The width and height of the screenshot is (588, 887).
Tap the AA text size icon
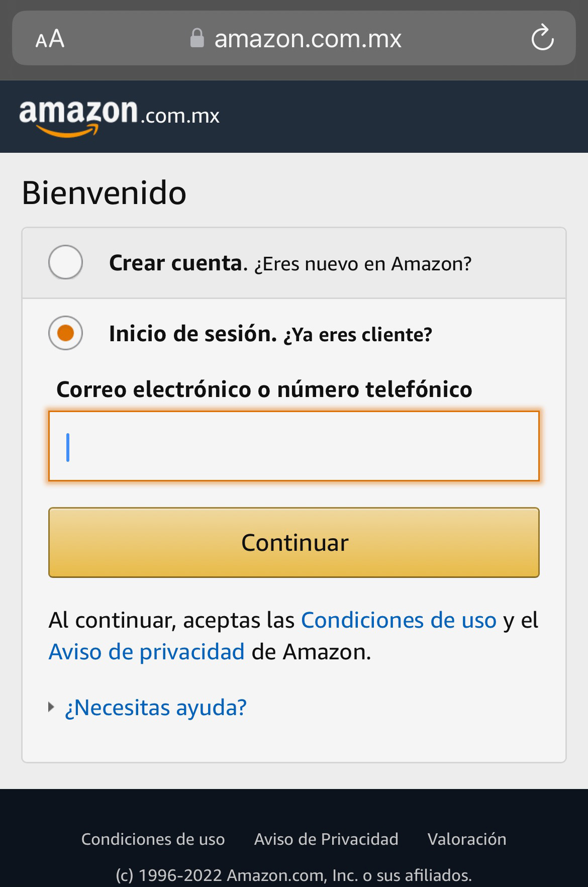[50, 39]
